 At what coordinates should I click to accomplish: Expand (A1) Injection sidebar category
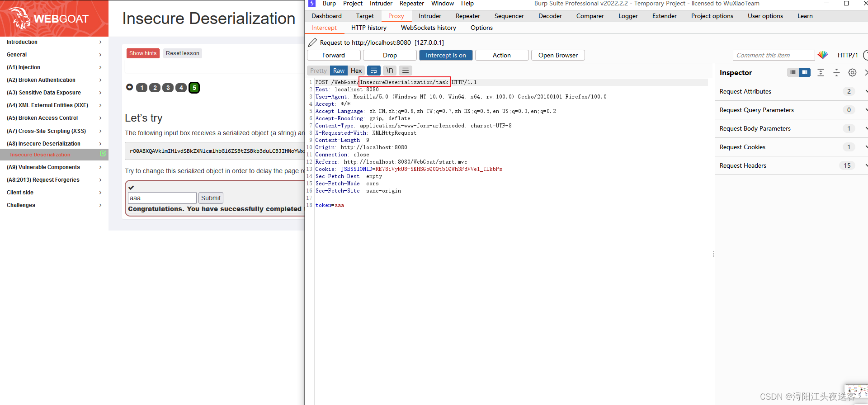(x=54, y=67)
